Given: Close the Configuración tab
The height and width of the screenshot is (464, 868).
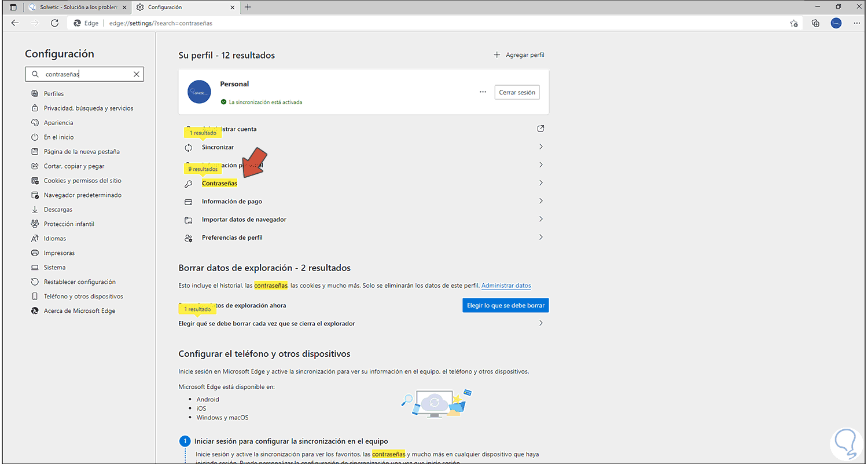Looking at the screenshot, I should tap(233, 7).
